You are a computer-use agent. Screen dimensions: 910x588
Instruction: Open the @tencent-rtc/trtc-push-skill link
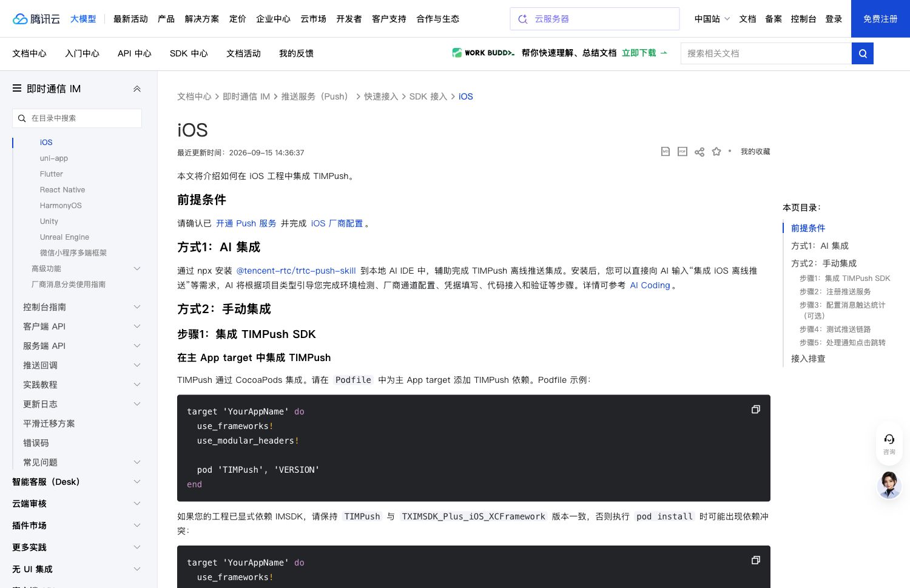tap(296, 271)
